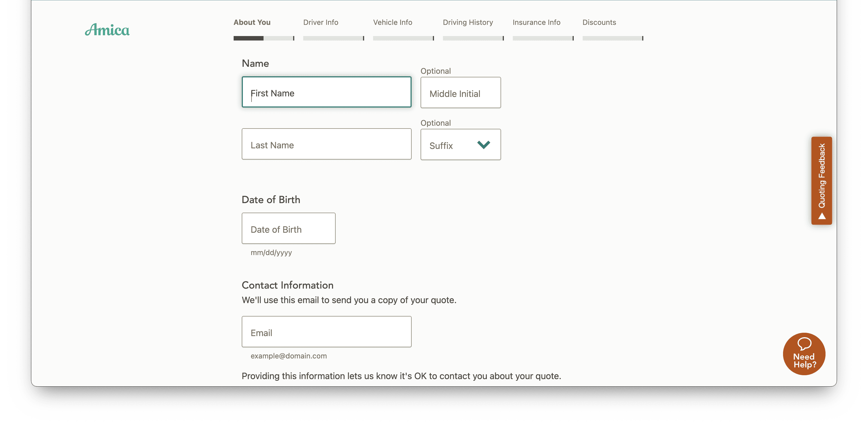Go to the Driver Info step
This screenshot has width=868, height=428.
tap(321, 22)
